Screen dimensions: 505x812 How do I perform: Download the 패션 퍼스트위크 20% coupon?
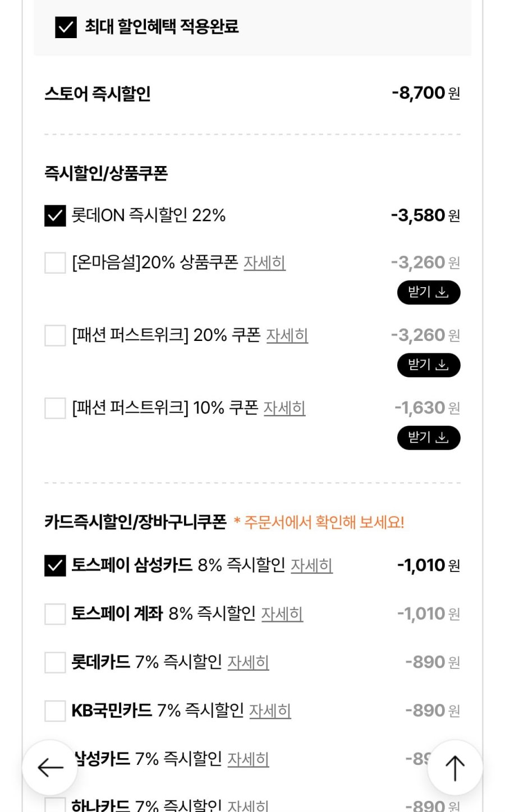point(429,366)
